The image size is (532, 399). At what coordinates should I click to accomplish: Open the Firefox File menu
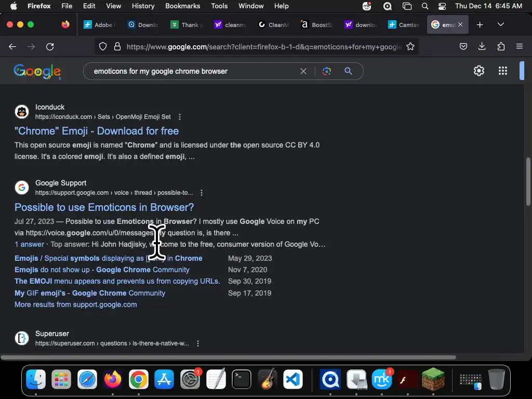point(66,6)
